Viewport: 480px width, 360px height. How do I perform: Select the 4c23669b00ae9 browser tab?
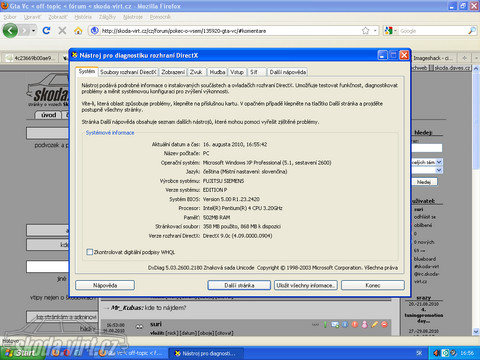pos(32,58)
